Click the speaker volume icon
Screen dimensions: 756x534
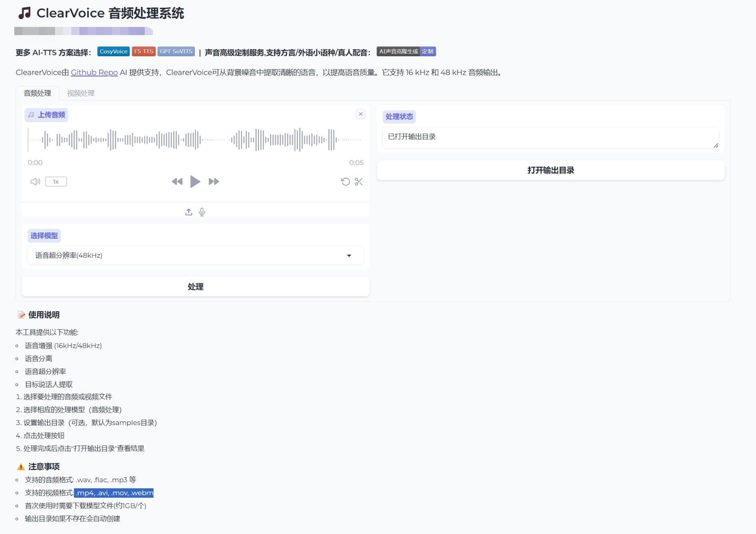[34, 181]
